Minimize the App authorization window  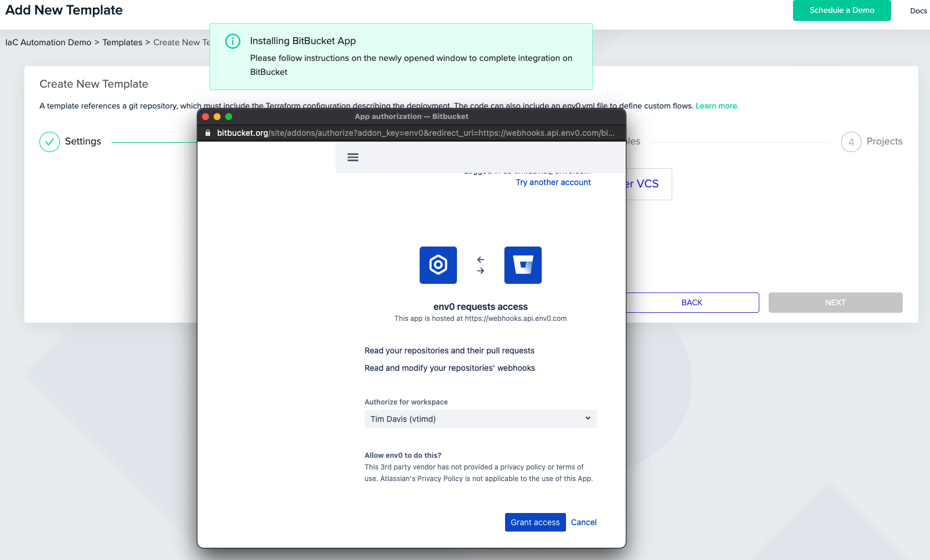[x=217, y=117]
